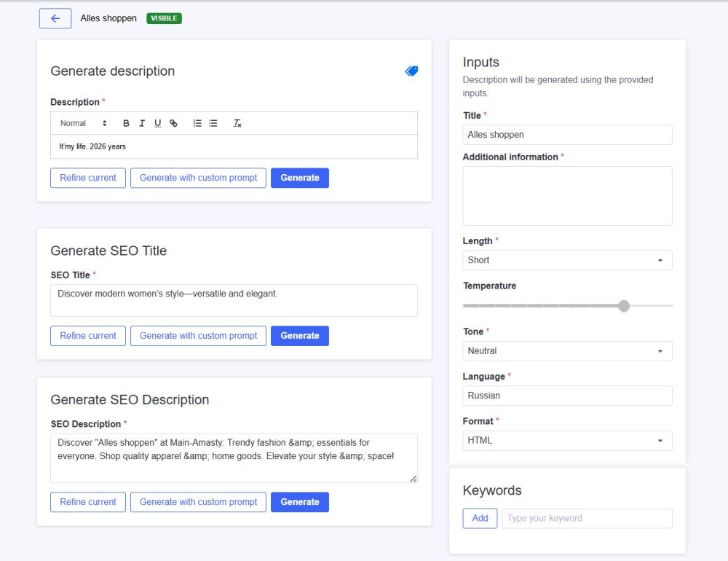The width and height of the screenshot is (728, 561).
Task: Toggle underline formatting in the editor toolbar
Action: click(158, 123)
